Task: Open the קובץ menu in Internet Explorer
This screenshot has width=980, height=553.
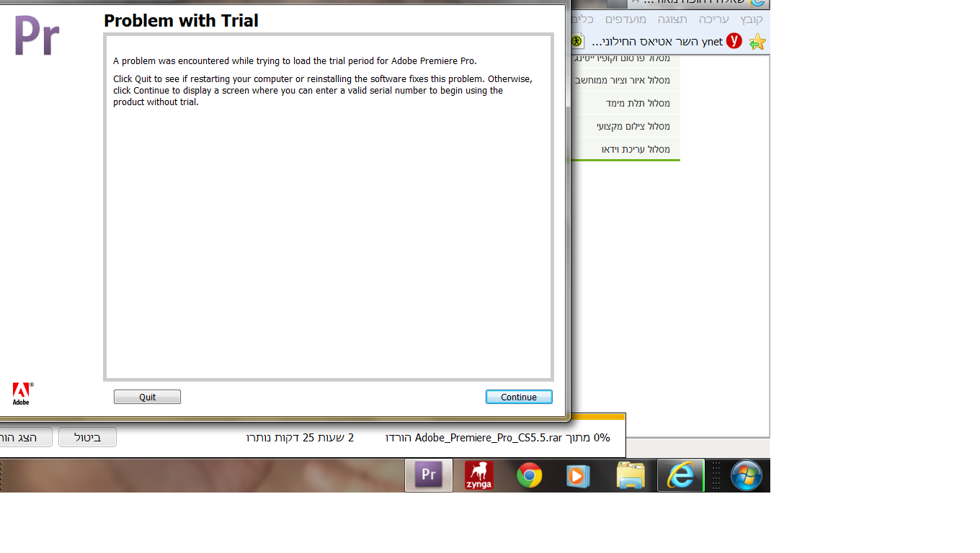Action: pos(752,19)
